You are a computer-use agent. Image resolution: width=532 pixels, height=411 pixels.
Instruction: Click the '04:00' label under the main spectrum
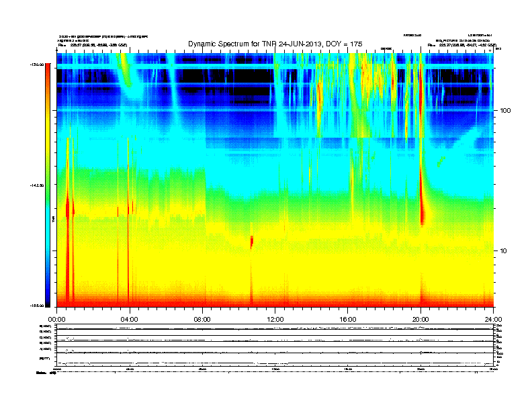coord(130,320)
